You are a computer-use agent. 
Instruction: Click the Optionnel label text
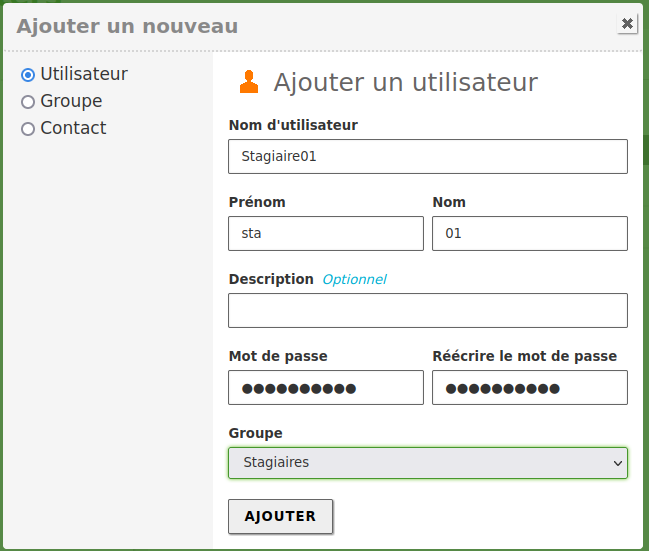(354, 279)
